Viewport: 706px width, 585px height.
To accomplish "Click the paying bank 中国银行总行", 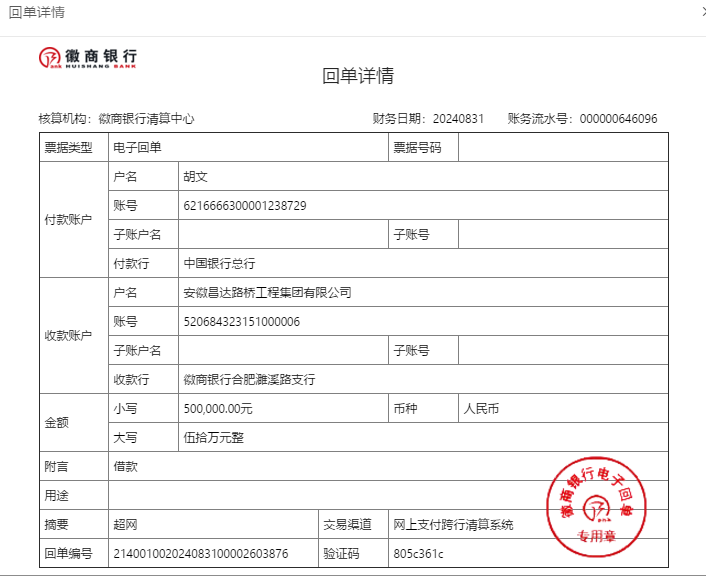I will [x=219, y=264].
